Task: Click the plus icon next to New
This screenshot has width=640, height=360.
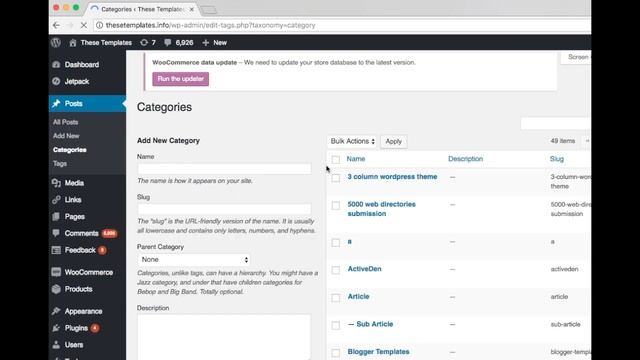Action: coord(205,42)
